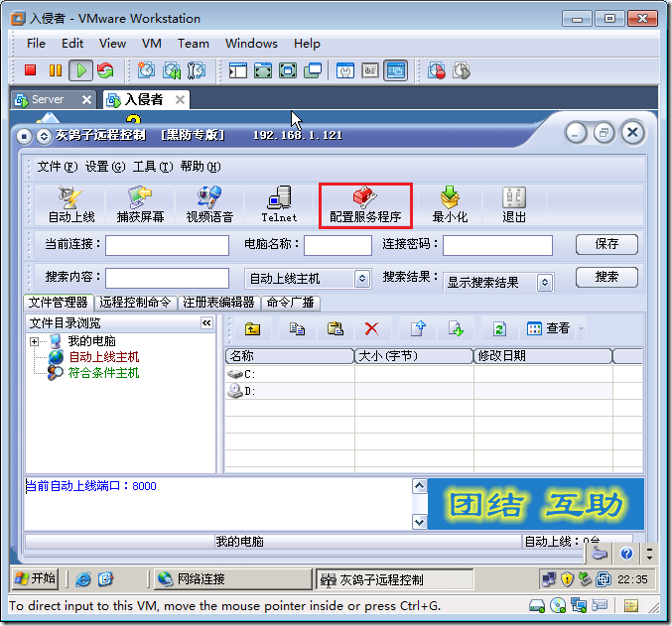The width and height of the screenshot is (672, 626).
Task: Click the 自动上线 toolbar button
Action: tap(71, 204)
